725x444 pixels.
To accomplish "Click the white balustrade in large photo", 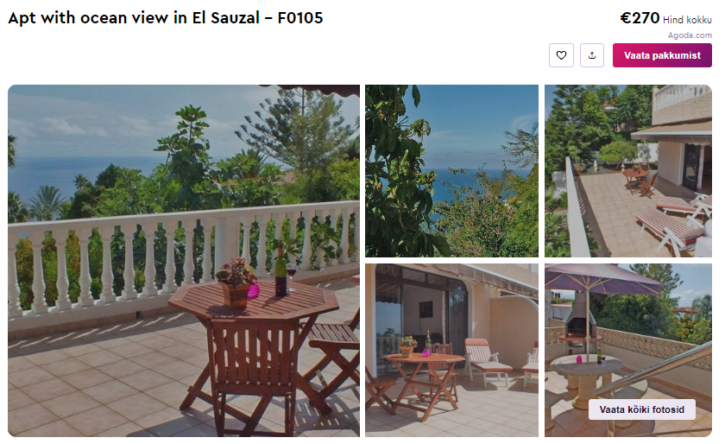I will (184, 259).
